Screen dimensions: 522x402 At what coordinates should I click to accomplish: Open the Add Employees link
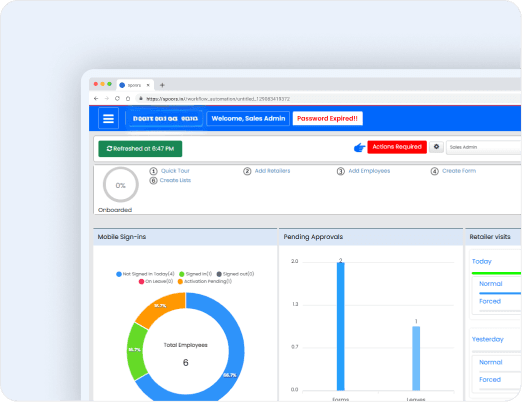[x=369, y=171]
